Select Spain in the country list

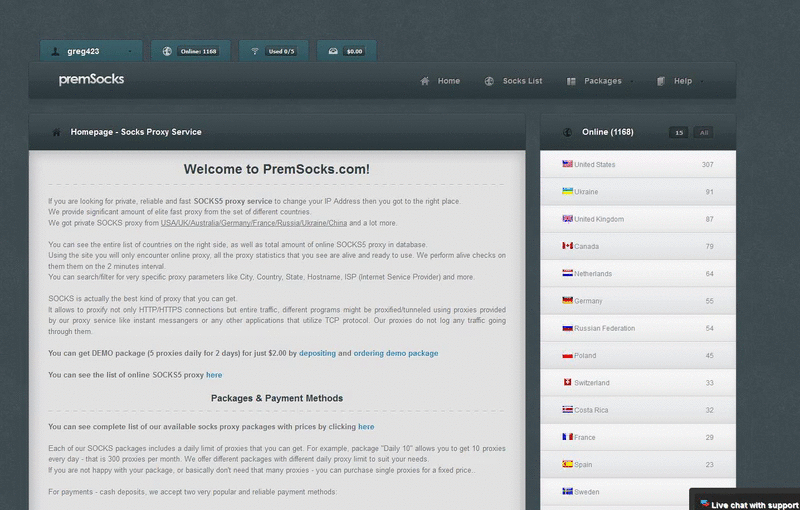coord(638,465)
